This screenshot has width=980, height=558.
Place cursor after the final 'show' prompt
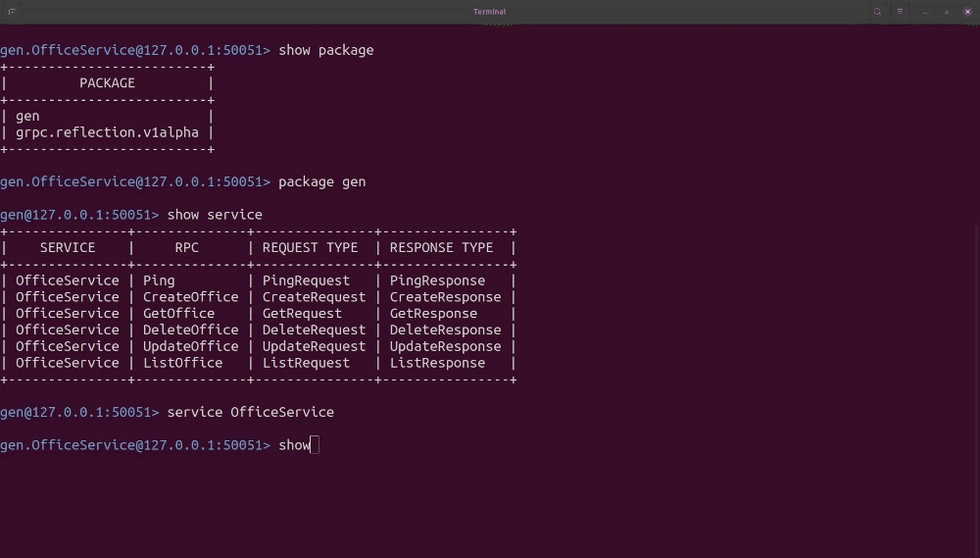(x=315, y=445)
